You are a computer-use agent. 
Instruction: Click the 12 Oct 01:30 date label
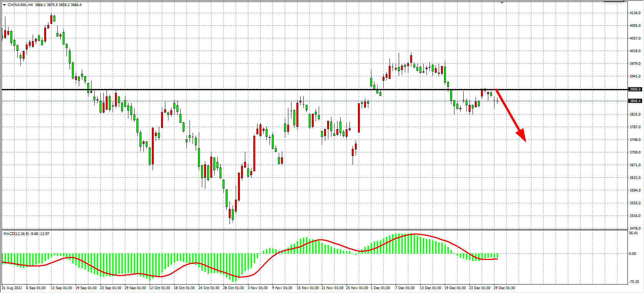(159, 288)
